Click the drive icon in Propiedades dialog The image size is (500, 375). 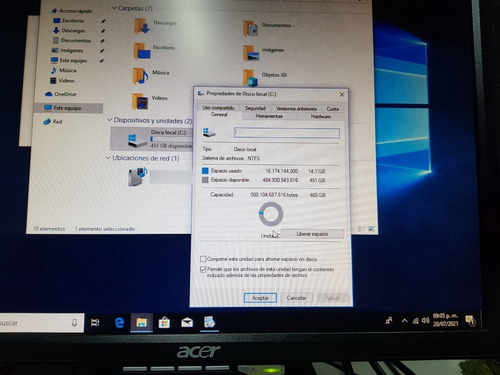point(209,132)
